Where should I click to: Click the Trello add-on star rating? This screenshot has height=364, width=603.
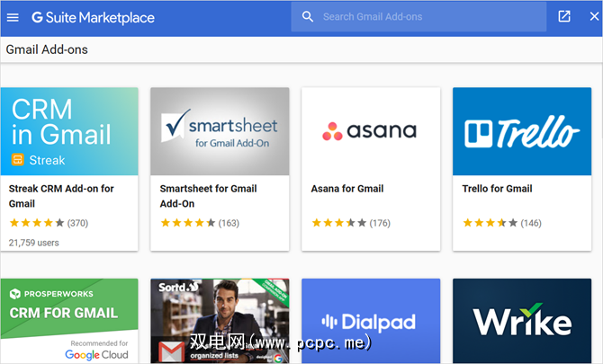coord(484,223)
